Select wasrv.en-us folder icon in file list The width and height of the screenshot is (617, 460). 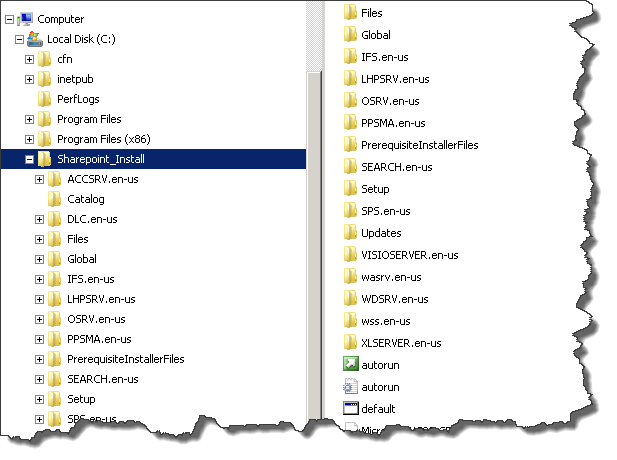[x=350, y=277]
